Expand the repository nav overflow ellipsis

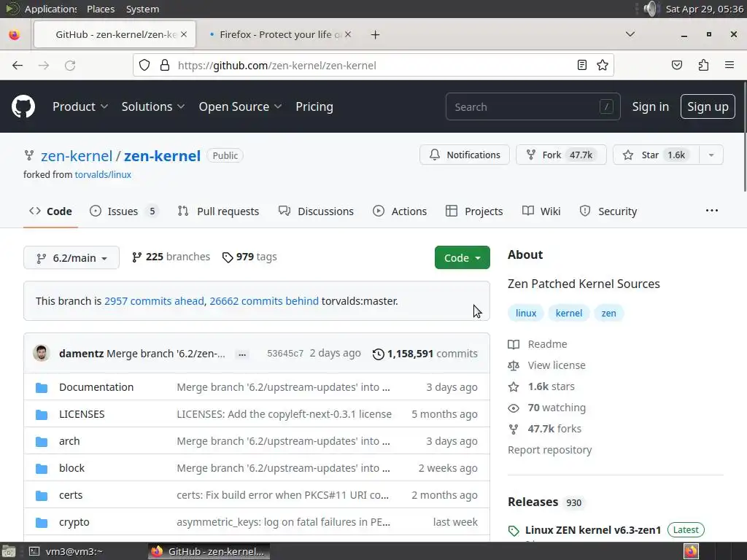[x=712, y=211]
